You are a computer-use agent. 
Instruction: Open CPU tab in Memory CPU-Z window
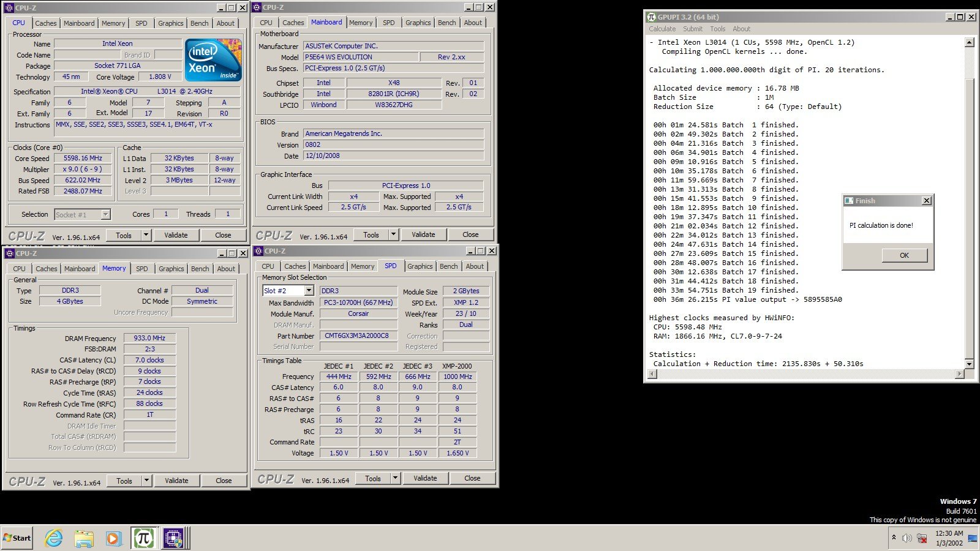pos(20,269)
